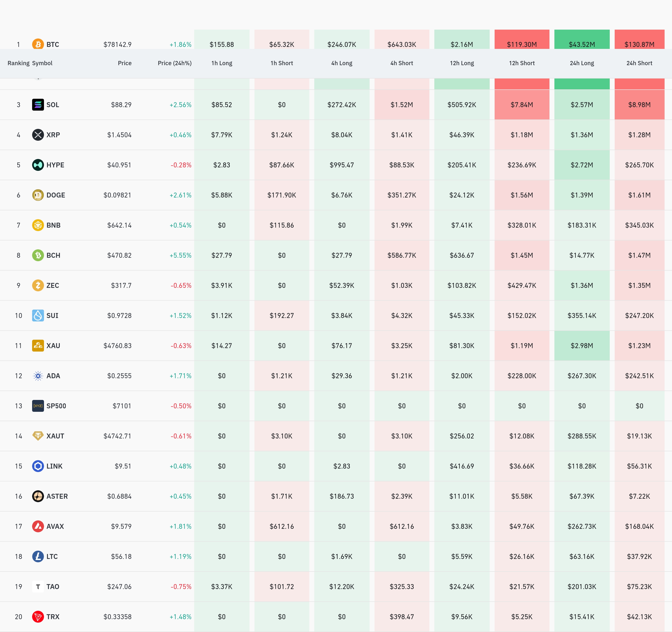
Task: Click the BTC Bitcoin coin icon
Action: coord(38,44)
